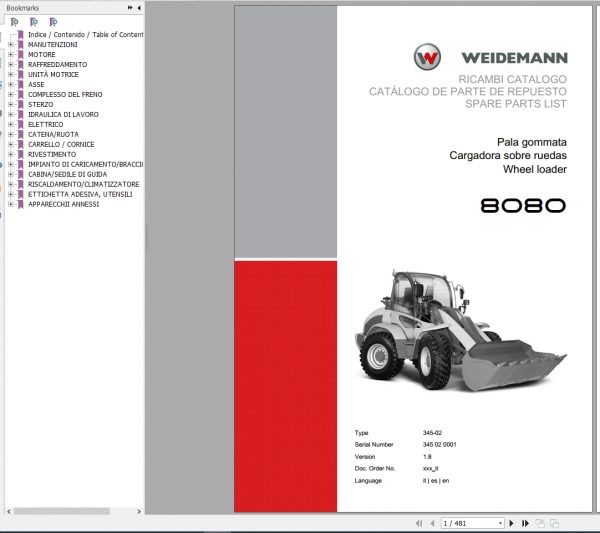600x533 pixels.
Task: Open the IMPIANTO DI CARICAMENTO/BRACCIO bookmark
Action: click(x=85, y=164)
